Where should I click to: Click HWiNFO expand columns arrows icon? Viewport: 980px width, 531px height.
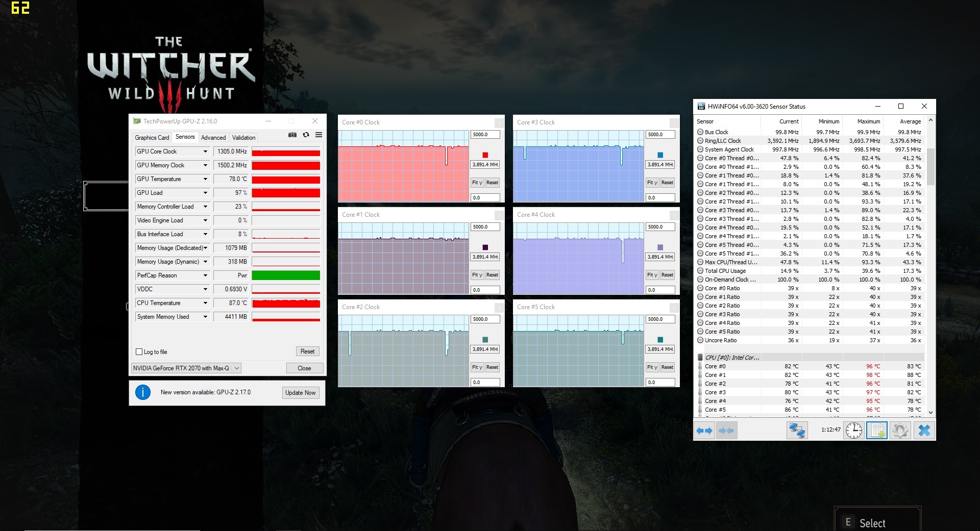tap(704, 431)
